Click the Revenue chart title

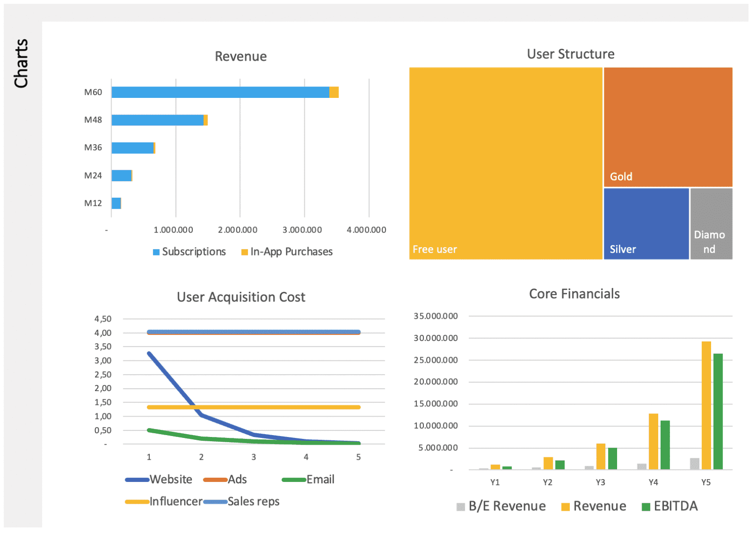(241, 56)
